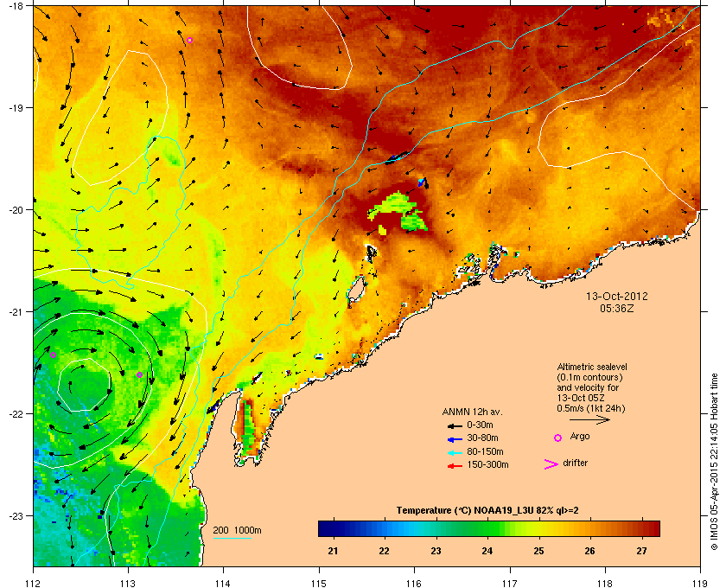This screenshot has height=588, width=726.
Task: Click the 'Argo' legend label
Action: coord(580,437)
